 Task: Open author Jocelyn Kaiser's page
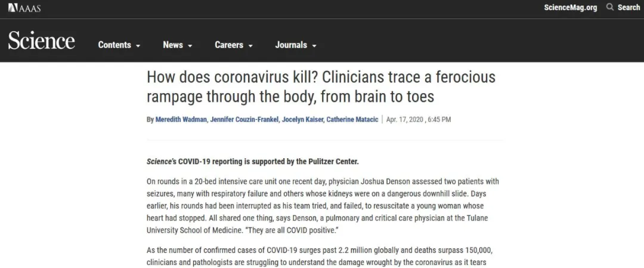tap(302, 119)
